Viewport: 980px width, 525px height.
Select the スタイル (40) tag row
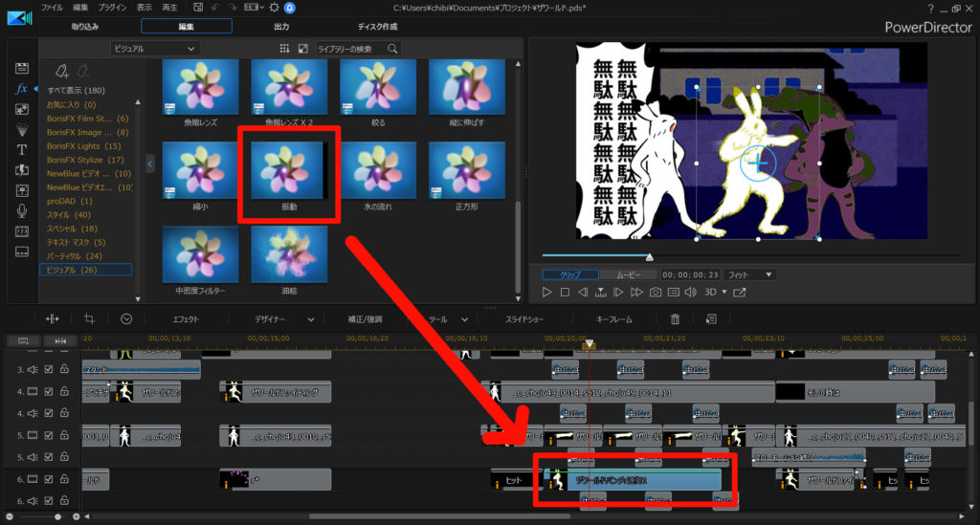point(69,215)
